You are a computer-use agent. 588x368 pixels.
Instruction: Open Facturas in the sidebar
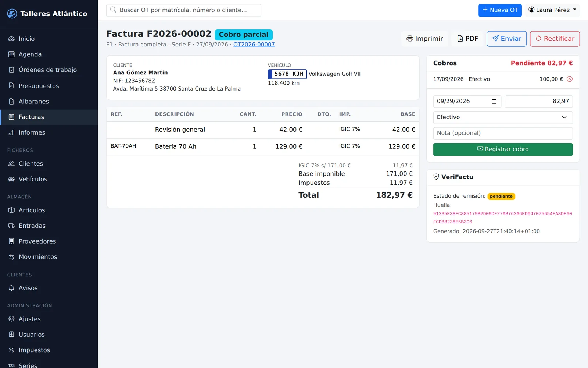(49, 117)
